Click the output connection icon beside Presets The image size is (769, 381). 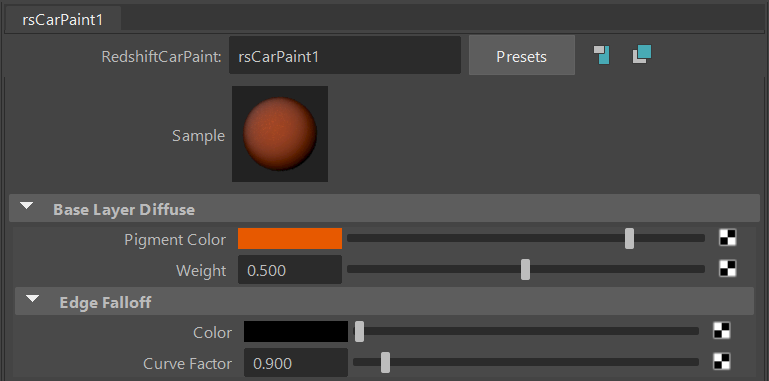(x=641, y=54)
